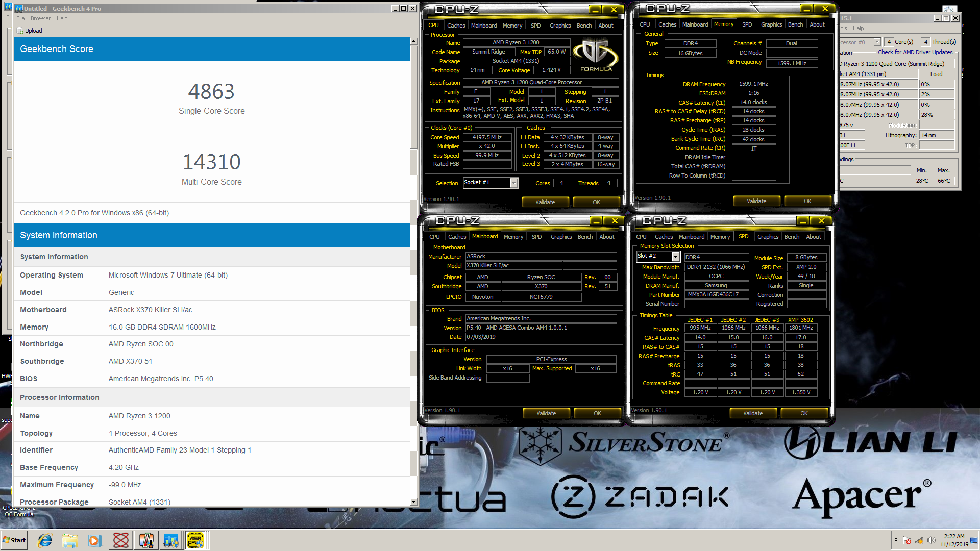Image resolution: width=980 pixels, height=551 pixels.
Task: Click Check for AMD Driver Updates link
Action: (x=915, y=52)
